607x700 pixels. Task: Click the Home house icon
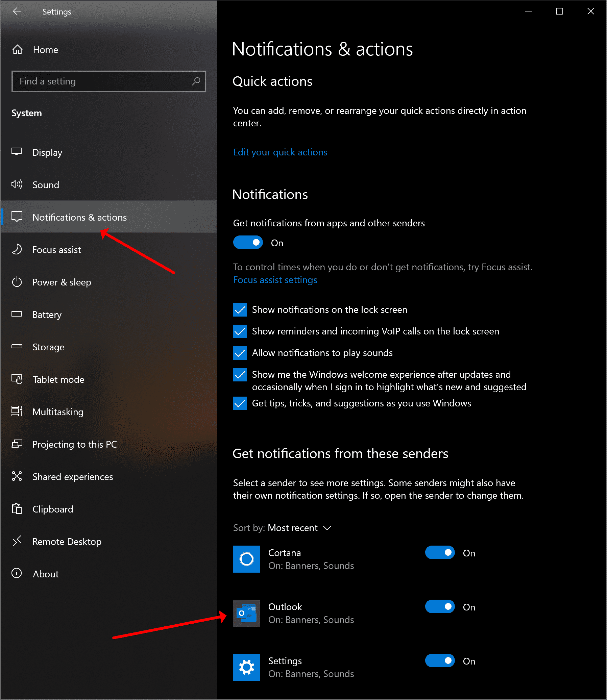click(17, 50)
